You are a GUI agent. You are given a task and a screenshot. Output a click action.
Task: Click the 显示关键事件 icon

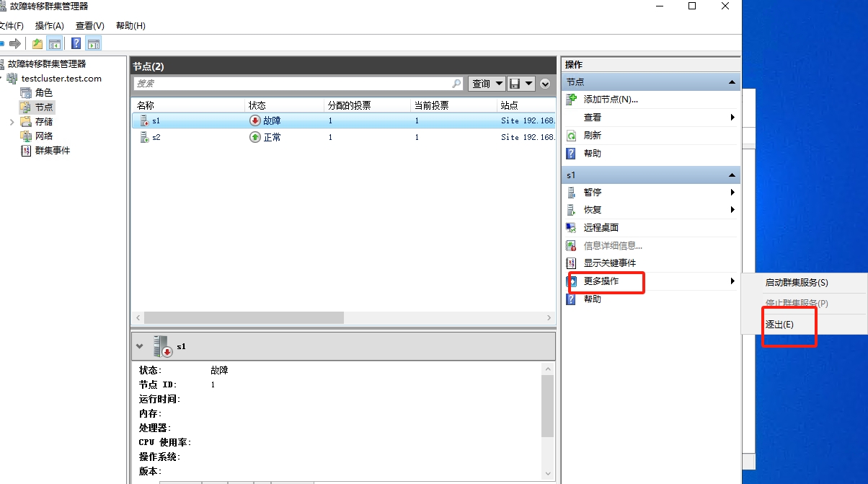pos(572,263)
